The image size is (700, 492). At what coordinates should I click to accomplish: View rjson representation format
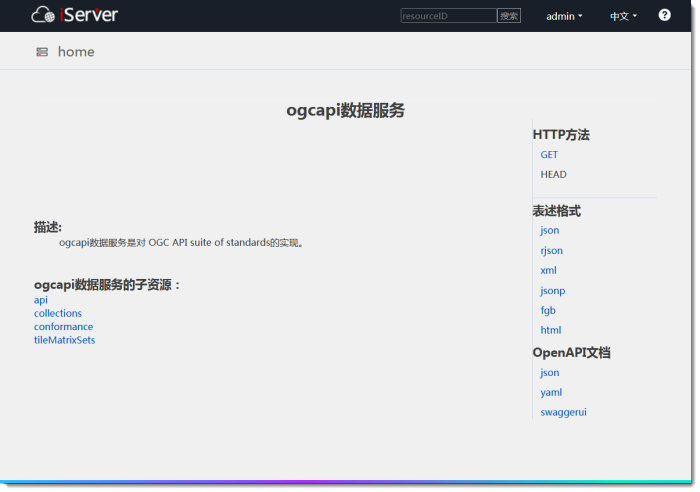pos(551,251)
